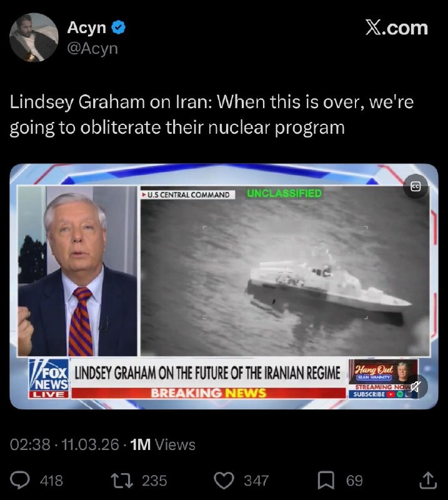Viewport: 448px width, 500px height.
Task: Like the post with the heart icon
Action: pyautogui.click(x=224, y=481)
